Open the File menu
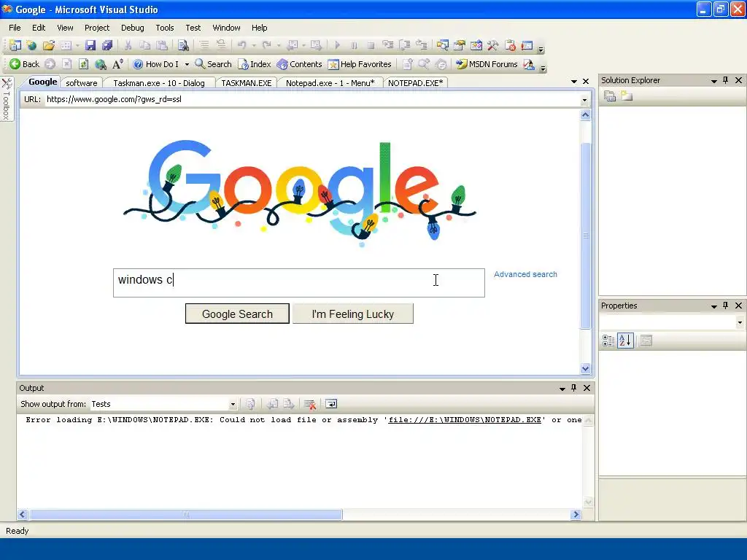The image size is (747, 560). tap(15, 28)
